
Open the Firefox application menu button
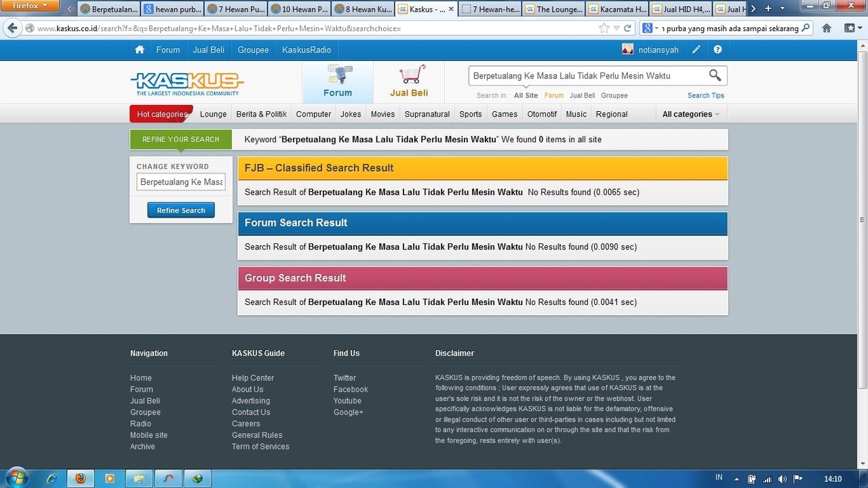[31, 6]
